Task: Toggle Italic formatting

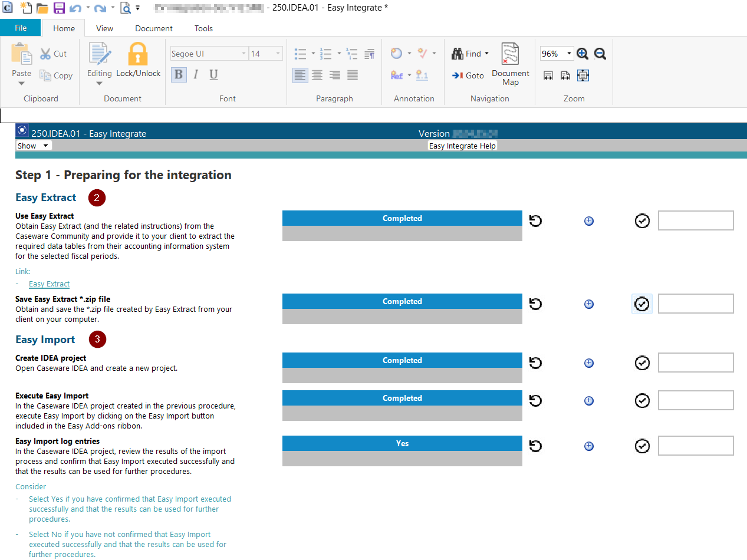Action: (196, 74)
